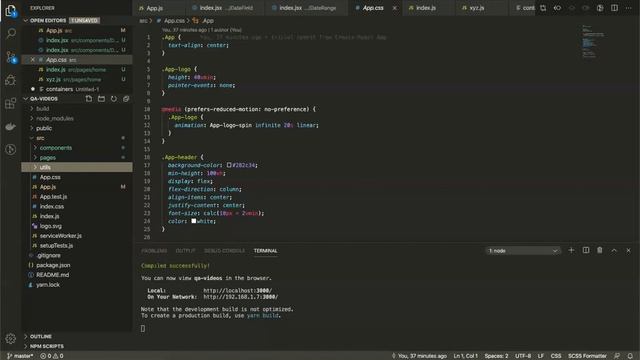Change language mode CSS in status bar
640x360 pixels.
(x=556, y=356)
